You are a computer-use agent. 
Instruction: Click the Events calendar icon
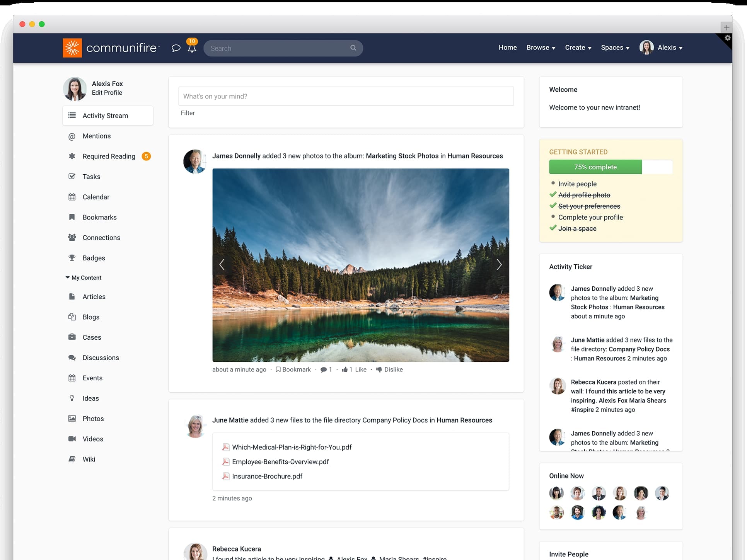click(x=72, y=378)
